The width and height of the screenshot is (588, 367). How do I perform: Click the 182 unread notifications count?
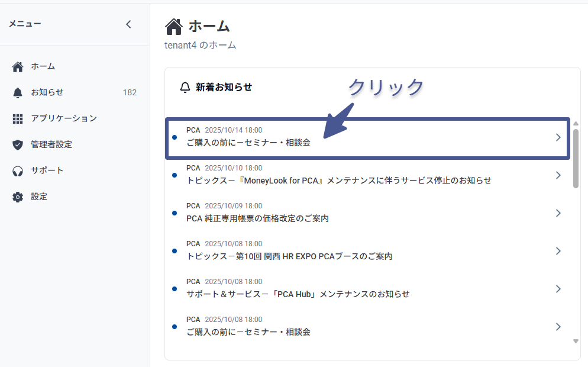point(130,92)
